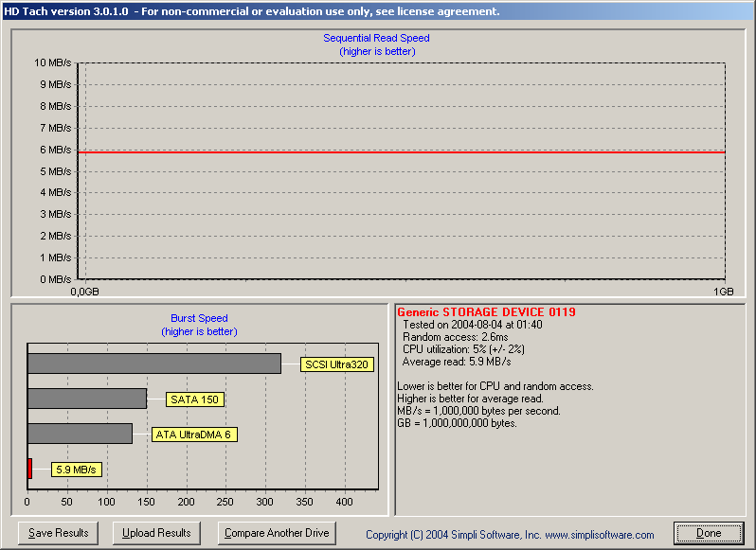The width and height of the screenshot is (756, 550).
Task: Click the SATA 150 label
Action: point(195,399)
